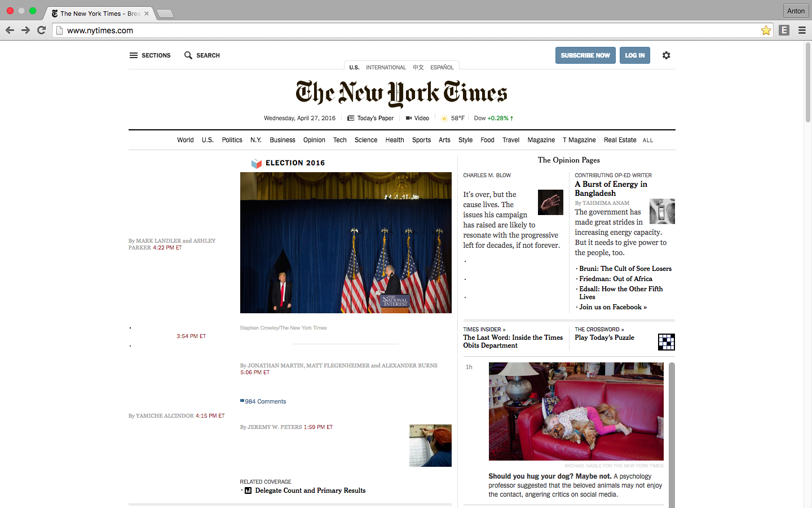
Task: Click the browser forward arrow
Action: click(x=25, y=30)
